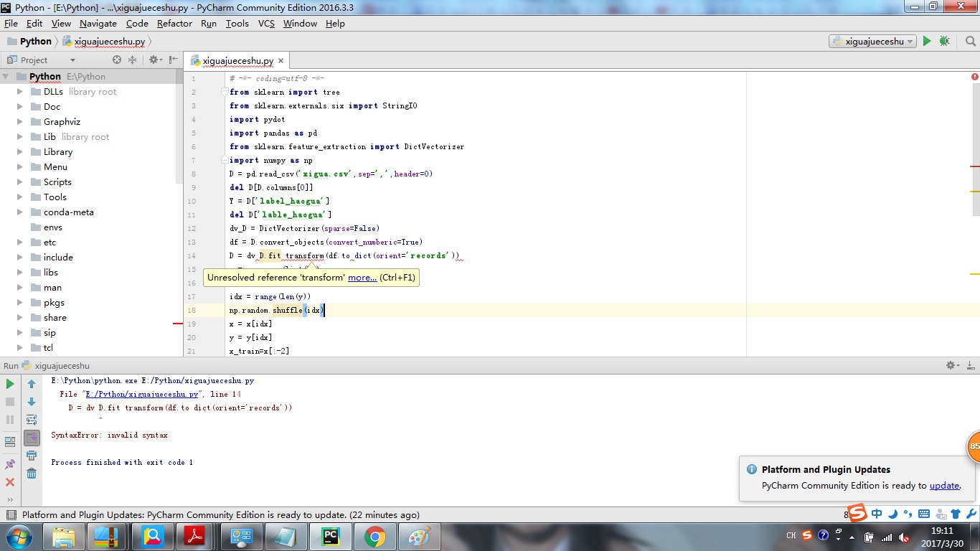Open Project panel gear settings

point(154,60)
